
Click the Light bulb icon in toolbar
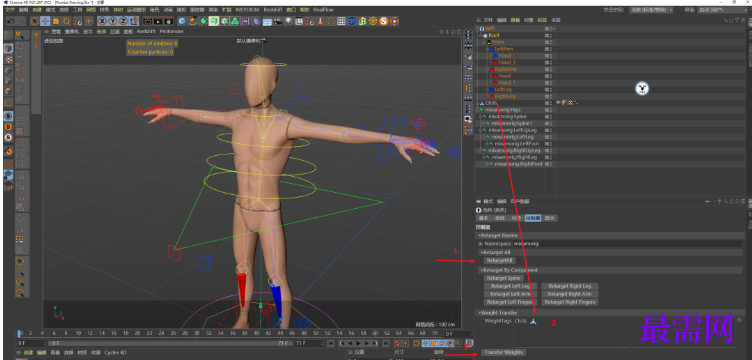pos(288,21)
